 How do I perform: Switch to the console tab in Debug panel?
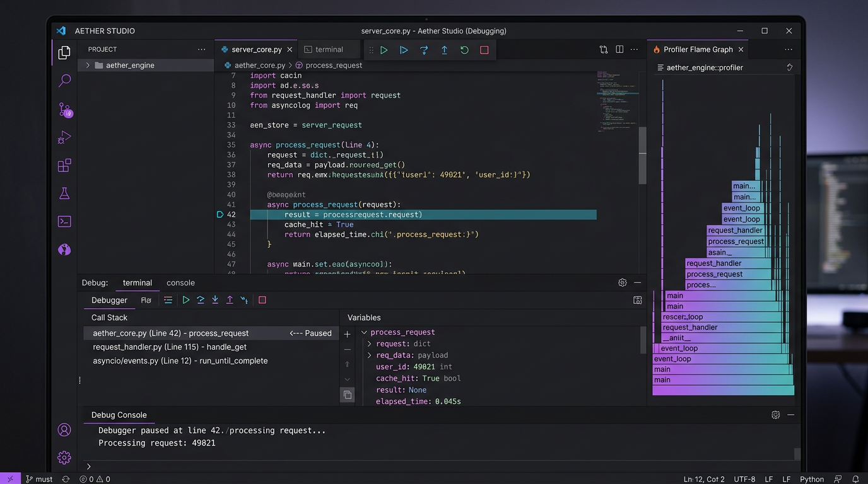coord(180,282)
